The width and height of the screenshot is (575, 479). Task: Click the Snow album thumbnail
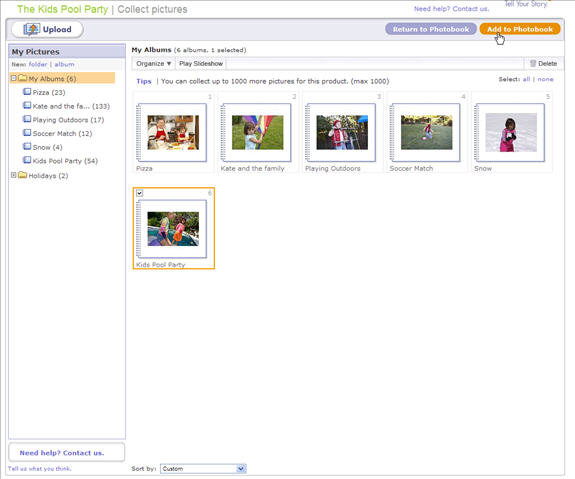coord(511,132)
